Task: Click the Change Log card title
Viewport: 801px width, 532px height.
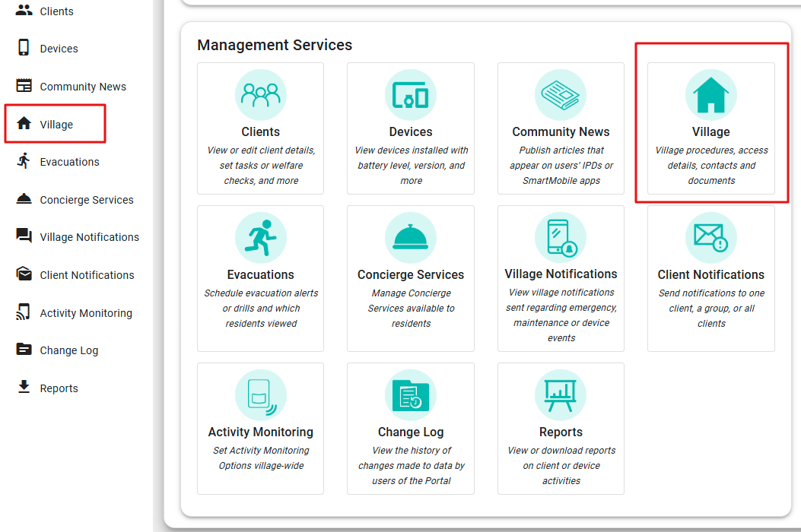Action: (411, 432)
